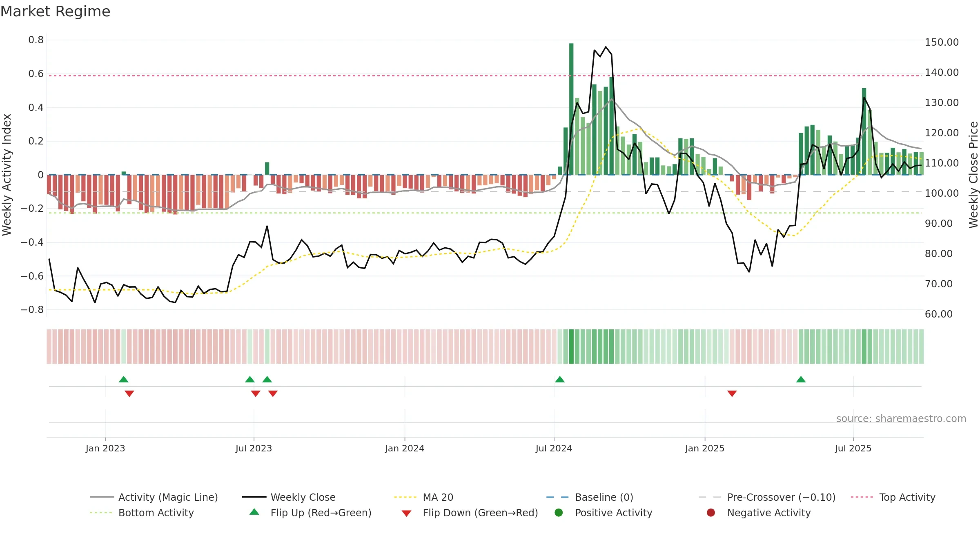Click the flip-up green marker near Jan 2023
This screenshot has width=980, height=551.
pos(124,379)
